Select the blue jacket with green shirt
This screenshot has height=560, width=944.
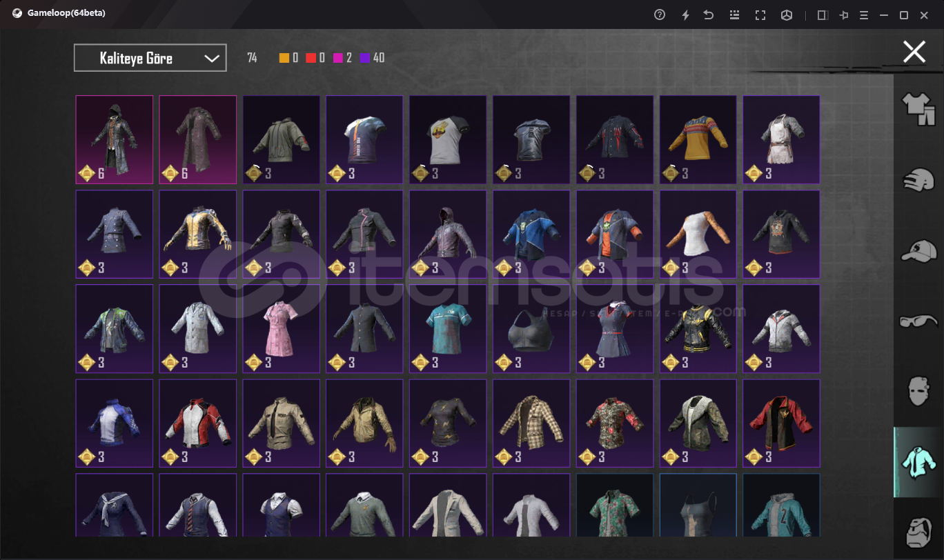tap(531, 234)
